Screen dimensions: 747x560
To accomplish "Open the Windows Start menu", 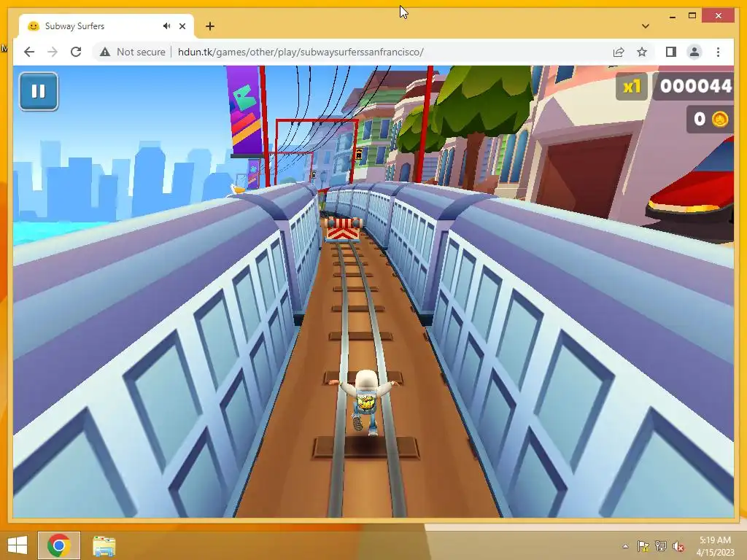I will pyautogui.click(x=18, y=545).
